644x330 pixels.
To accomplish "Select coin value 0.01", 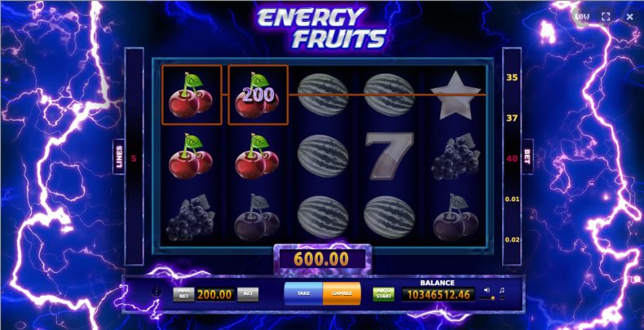I will [x=513, y=199].
